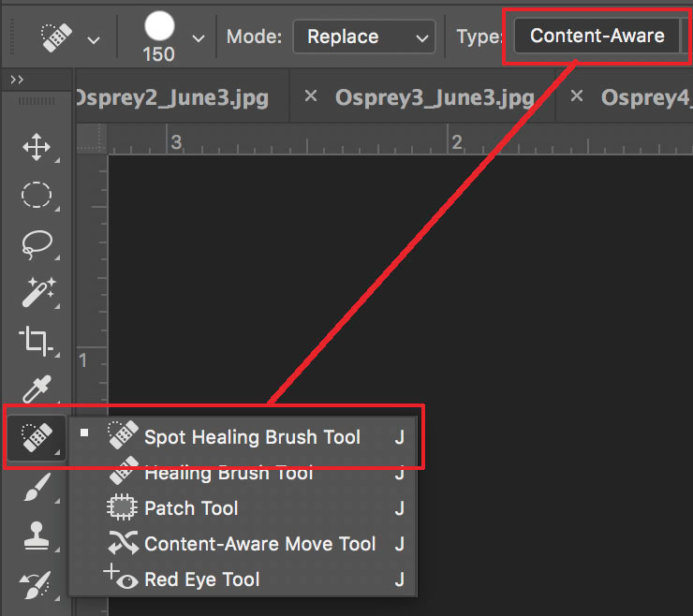Select the Lasso tool
Screen dimensions: 693x616
click(37, 244)
